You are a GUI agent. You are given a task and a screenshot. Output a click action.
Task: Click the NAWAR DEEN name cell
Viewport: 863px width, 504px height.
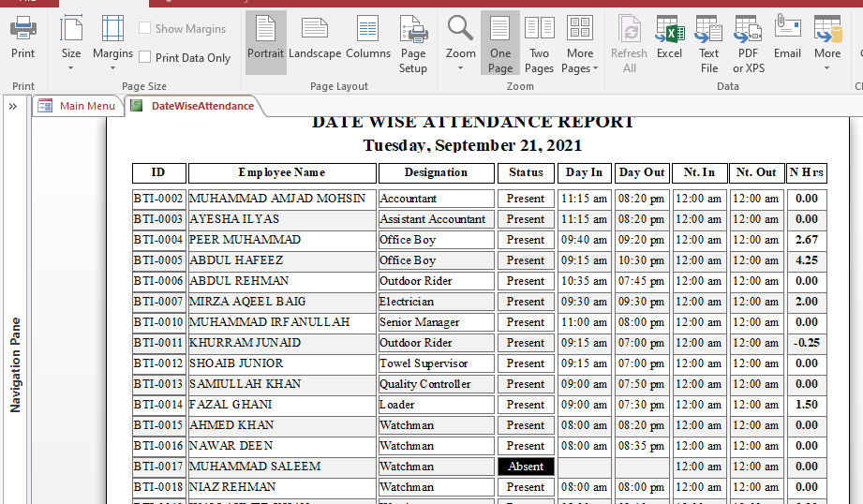click(x=282, y=446)
